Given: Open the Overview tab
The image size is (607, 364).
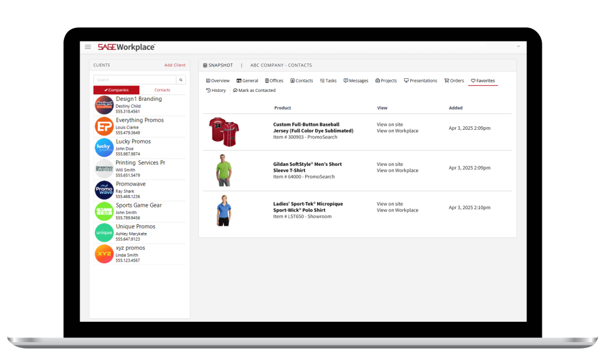Looking at the screenshot, I should (218, 81).
